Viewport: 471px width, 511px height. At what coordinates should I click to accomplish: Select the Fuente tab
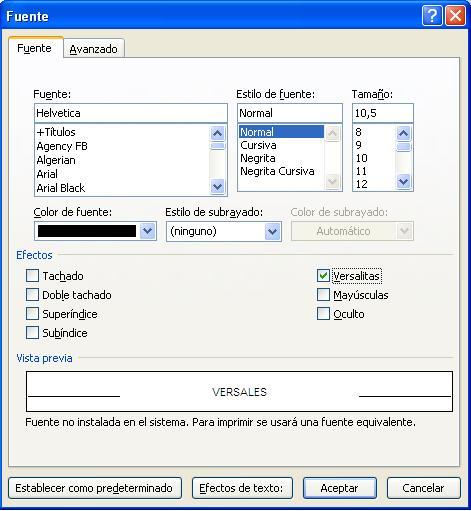(x=34, y=48)
